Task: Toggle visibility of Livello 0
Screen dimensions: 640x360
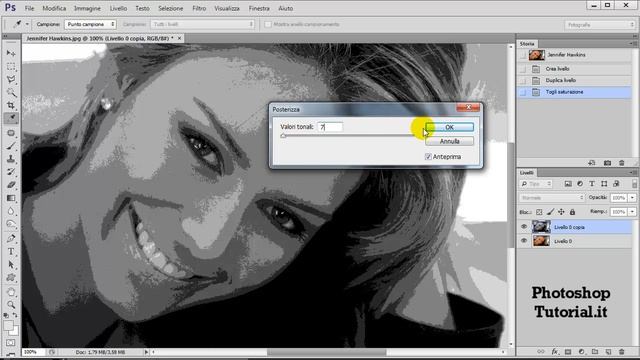Action: pos(524,241)
